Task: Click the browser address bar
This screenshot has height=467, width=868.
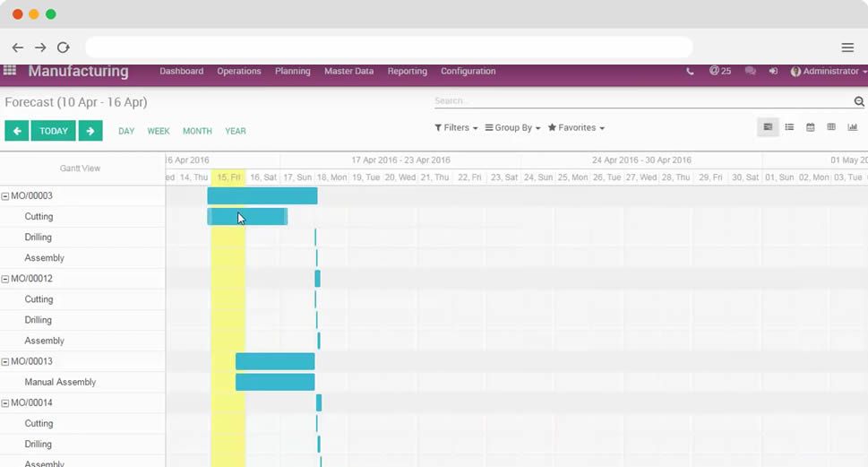Action: (389, 48)
